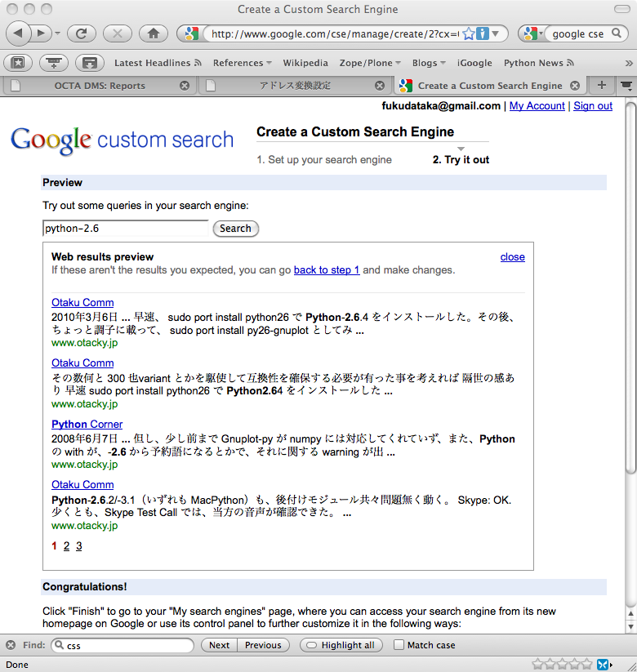Screen dimensions: 637x672
Task: Go to results page 2
Action: click(66, 546)
